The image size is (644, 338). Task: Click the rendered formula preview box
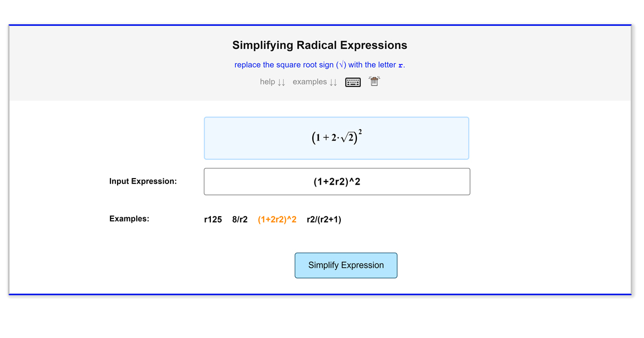coord(336,138)
